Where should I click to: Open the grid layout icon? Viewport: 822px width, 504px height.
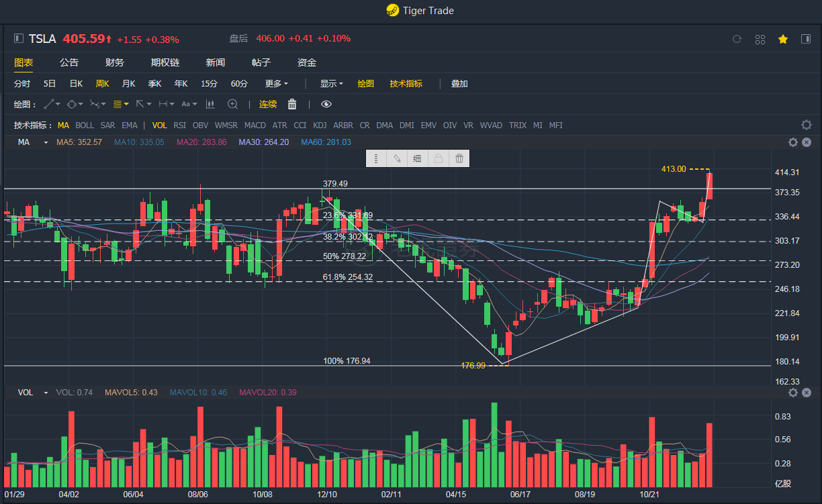(760, 39)
